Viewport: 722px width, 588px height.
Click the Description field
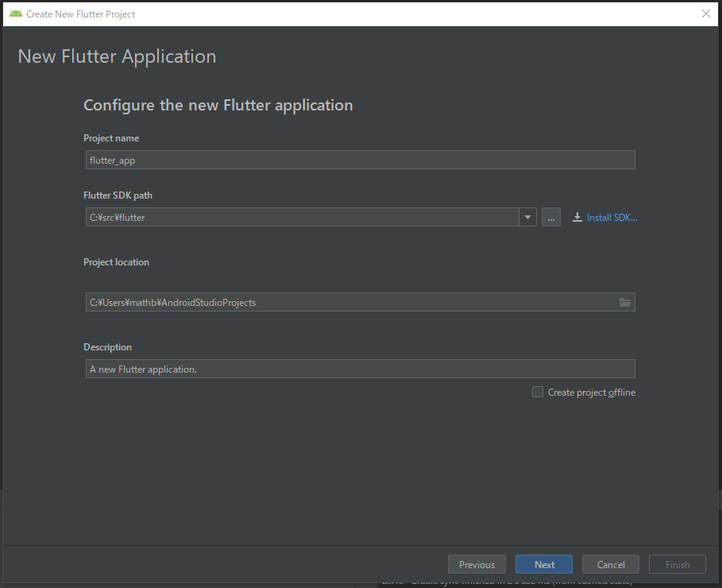(360, 369)
